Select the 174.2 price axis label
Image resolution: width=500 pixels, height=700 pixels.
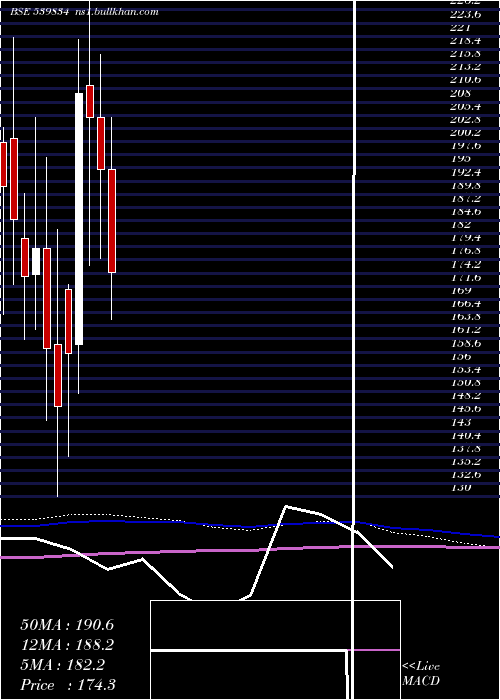point(465,264)
